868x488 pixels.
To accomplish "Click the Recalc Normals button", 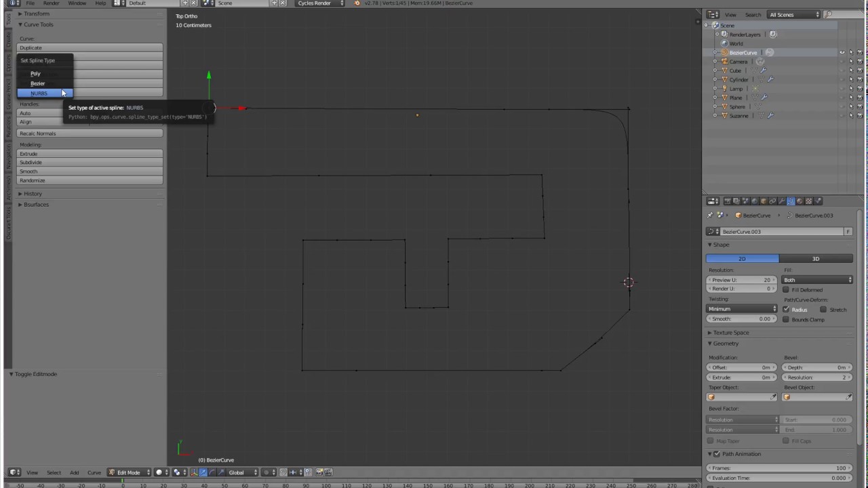I will 90,134.
